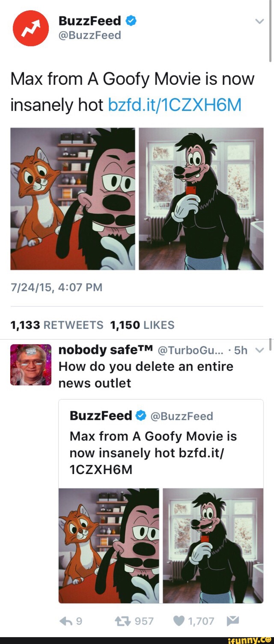Open the @TurboGu... handle
The height and width of the screenshot is (644, 274).
[190, 350]
